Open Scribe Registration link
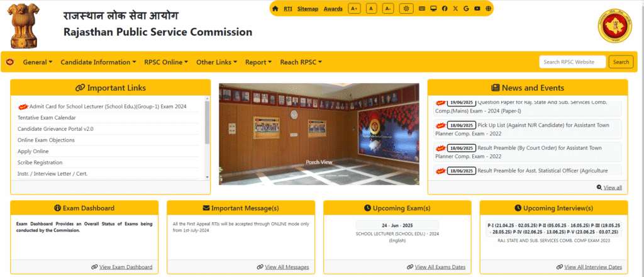Screen dimensions: 644x277 point(40,162)
